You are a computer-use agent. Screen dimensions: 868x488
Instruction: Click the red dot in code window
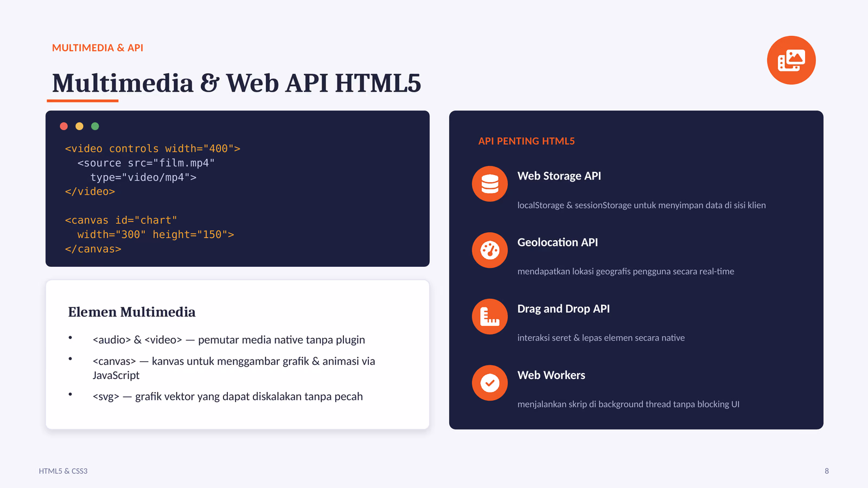pos(63,126)
